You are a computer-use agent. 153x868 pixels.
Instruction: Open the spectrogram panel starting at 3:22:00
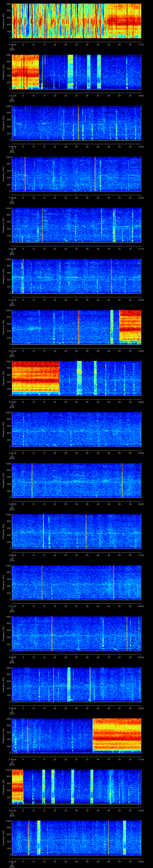pos(76,327)
